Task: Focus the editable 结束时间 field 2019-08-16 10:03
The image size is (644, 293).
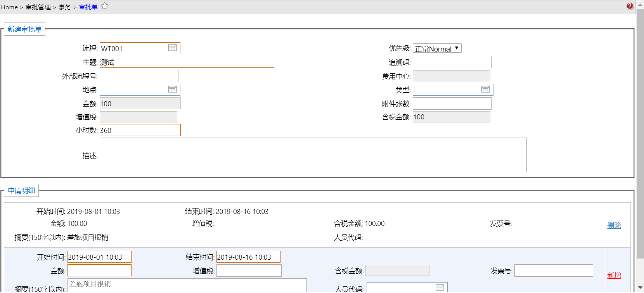Action: [248, 257]
